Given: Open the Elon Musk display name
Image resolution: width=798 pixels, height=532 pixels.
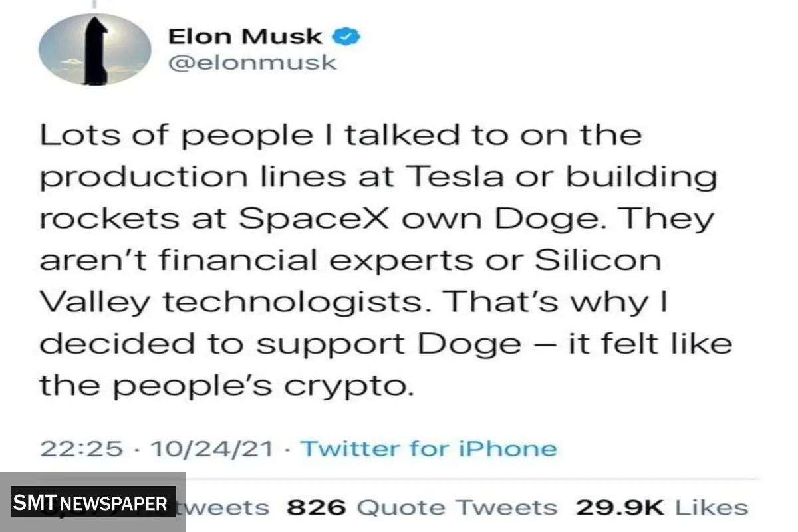Looking at the screenshot, I should click(x=245, y=37).
